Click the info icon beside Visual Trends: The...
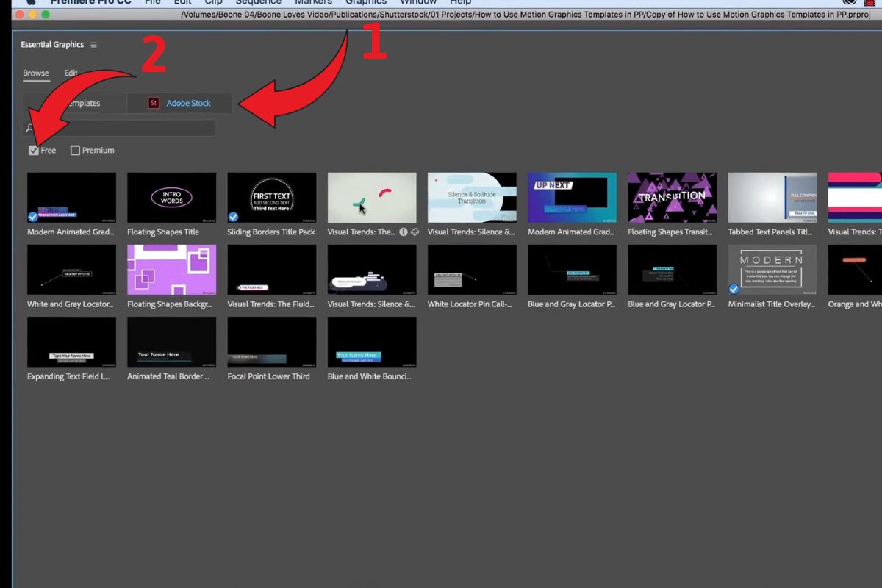Screen dimensions: 882x588 tap(404, 232)
